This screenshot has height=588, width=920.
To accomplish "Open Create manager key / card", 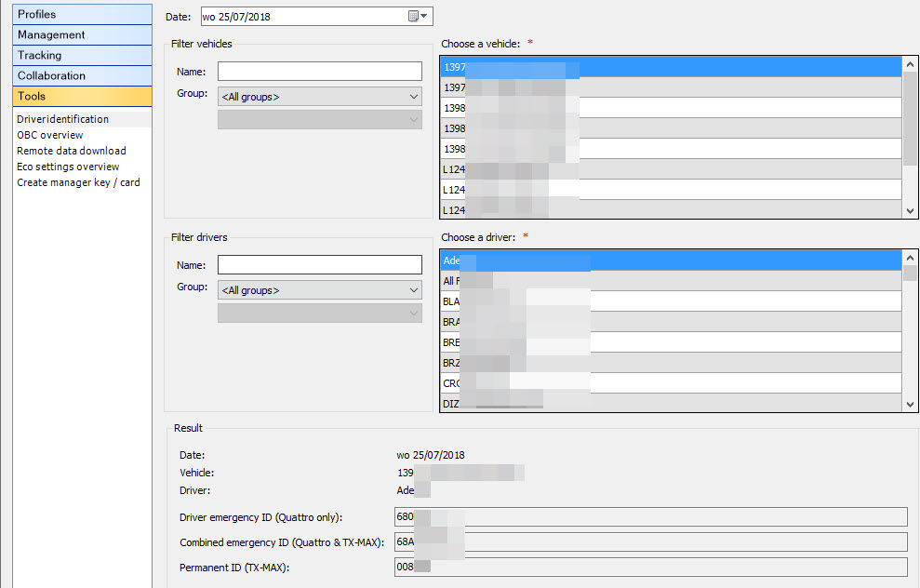I will click(78, 182).
